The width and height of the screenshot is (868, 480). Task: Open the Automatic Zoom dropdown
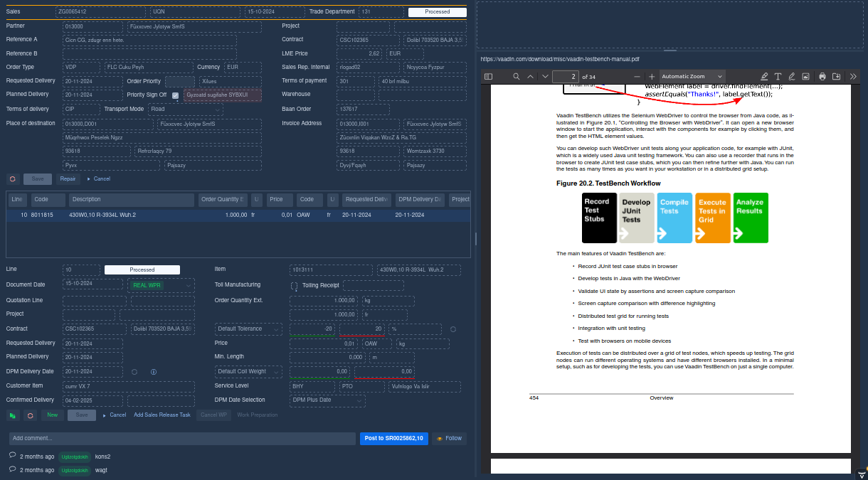[691, 76]
